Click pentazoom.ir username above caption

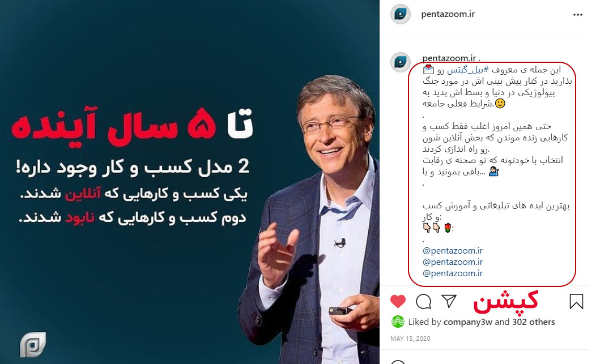449,58
